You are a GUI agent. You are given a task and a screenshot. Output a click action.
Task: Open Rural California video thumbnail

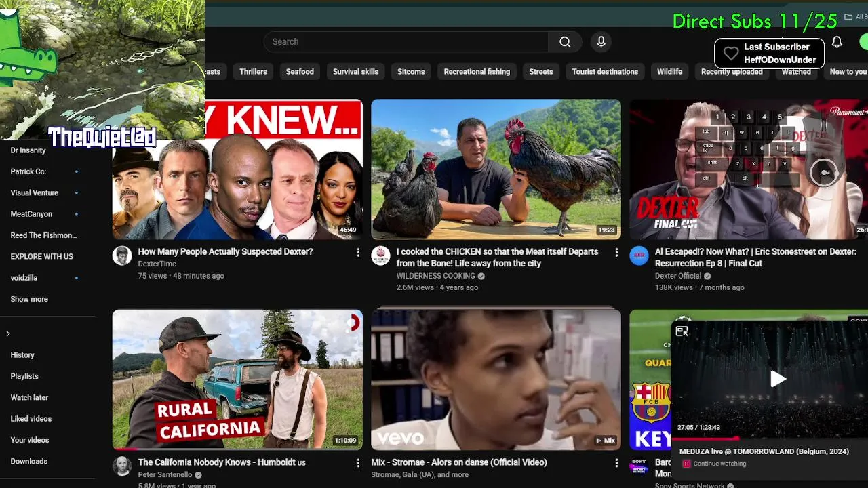click(237, 380)
